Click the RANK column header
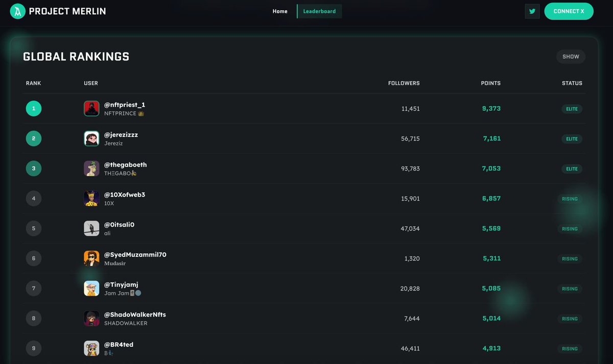This screenshot has height=364, width=613. pos(34,83)
